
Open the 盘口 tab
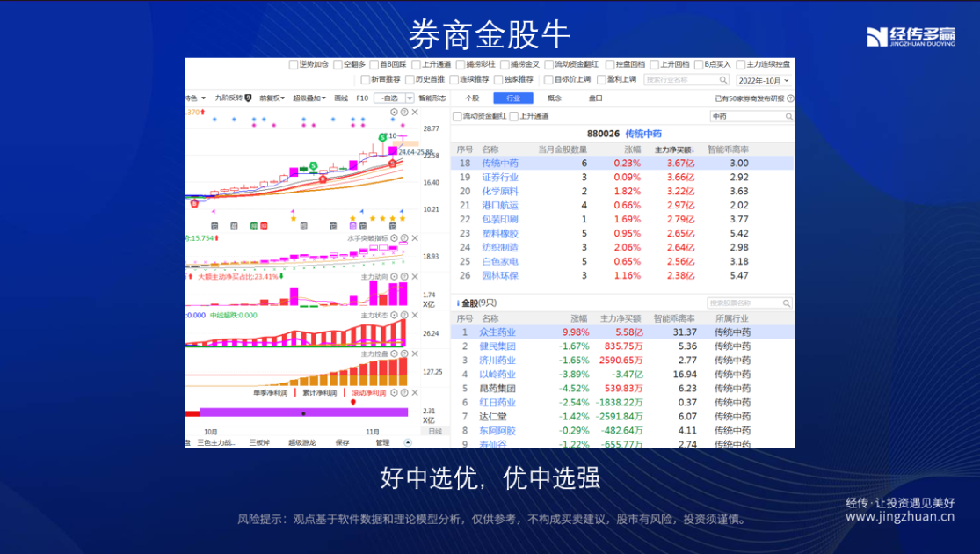[596, 98]
